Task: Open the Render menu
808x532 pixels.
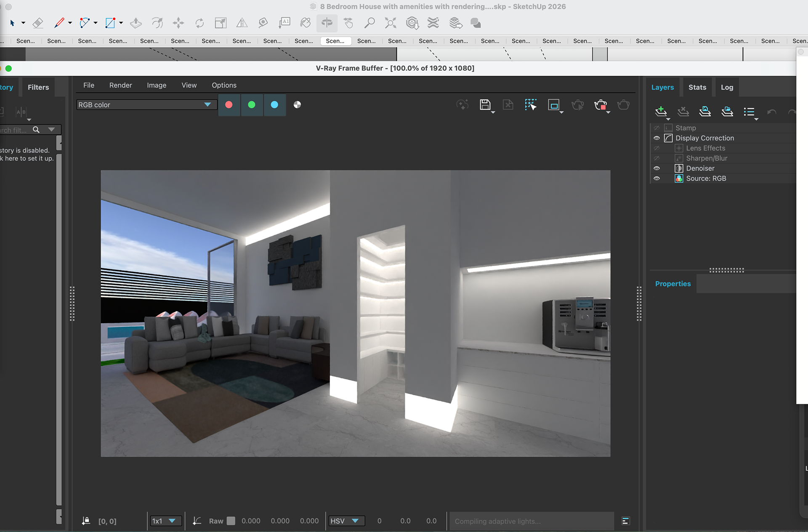Action: (x=120, y=85)
